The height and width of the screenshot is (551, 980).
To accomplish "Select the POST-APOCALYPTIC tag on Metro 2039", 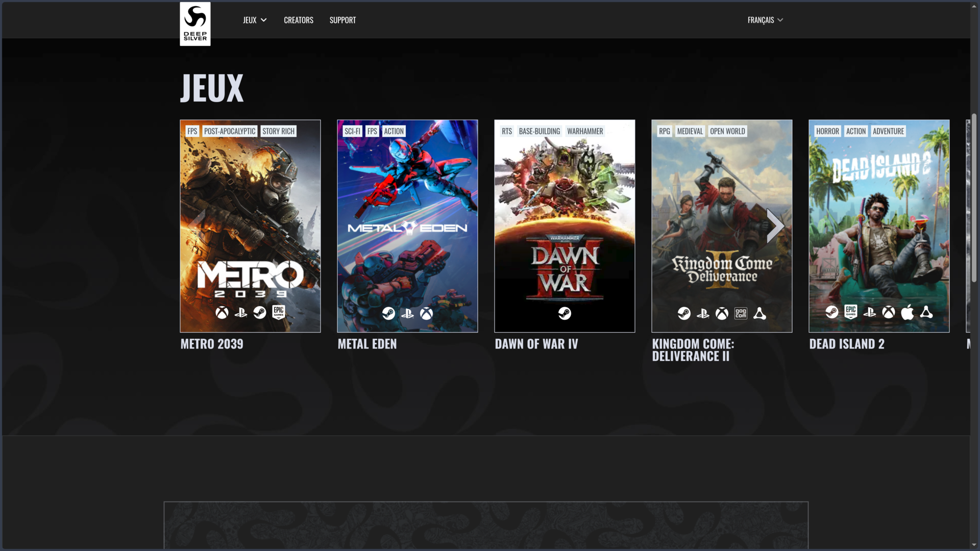I will pyautogui.click(x=230, y=131).
